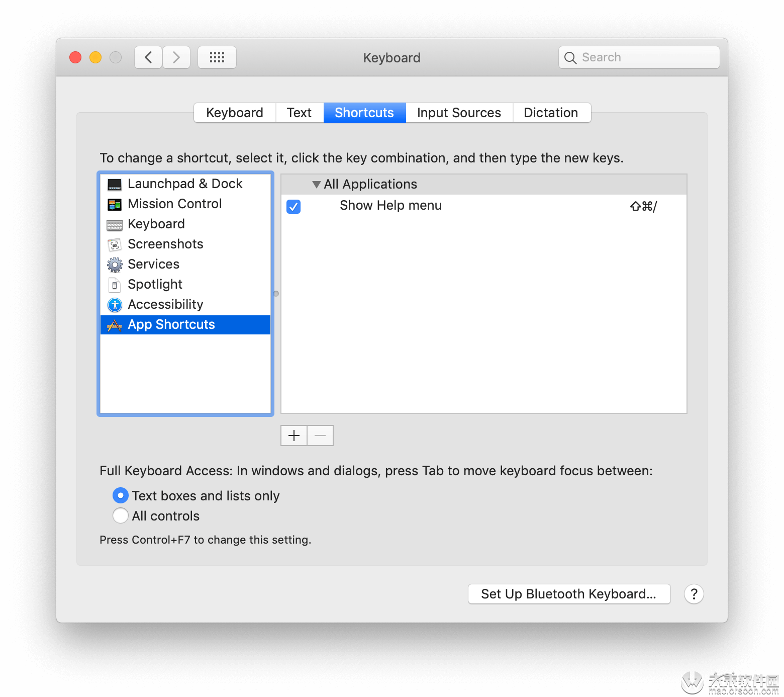Click the Services gear icon
The width and height of the screenshot is (784, 697).
pos(115,265)
